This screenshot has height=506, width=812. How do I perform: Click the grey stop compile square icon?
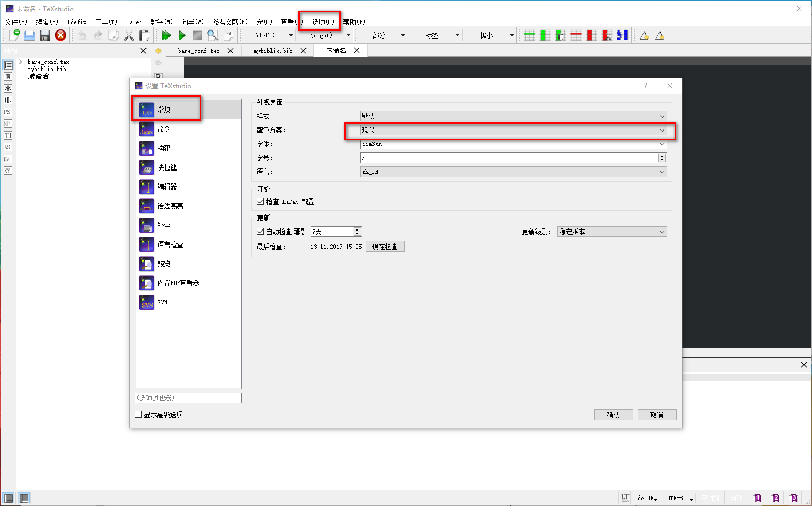(x=197, y=35)
